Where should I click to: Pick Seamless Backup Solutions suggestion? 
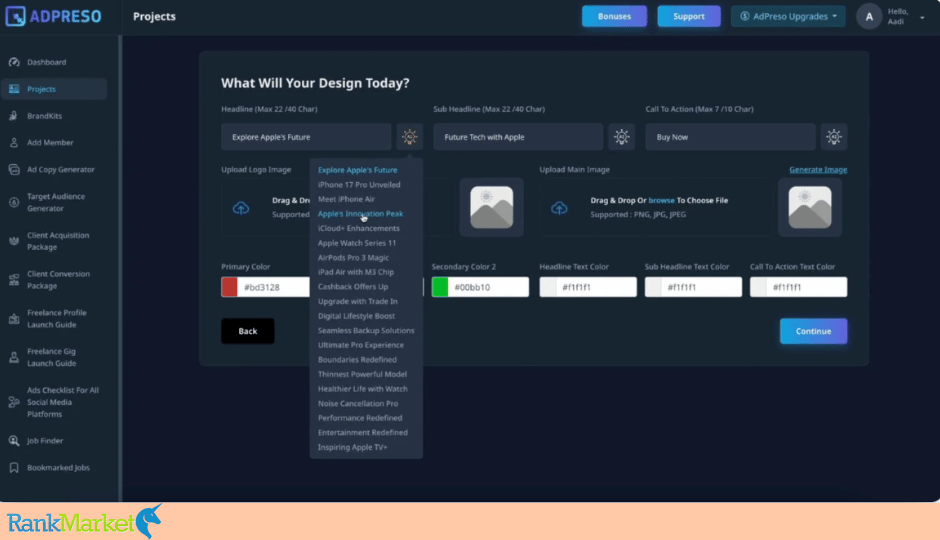pyautogui.click(x=366, y=330)
